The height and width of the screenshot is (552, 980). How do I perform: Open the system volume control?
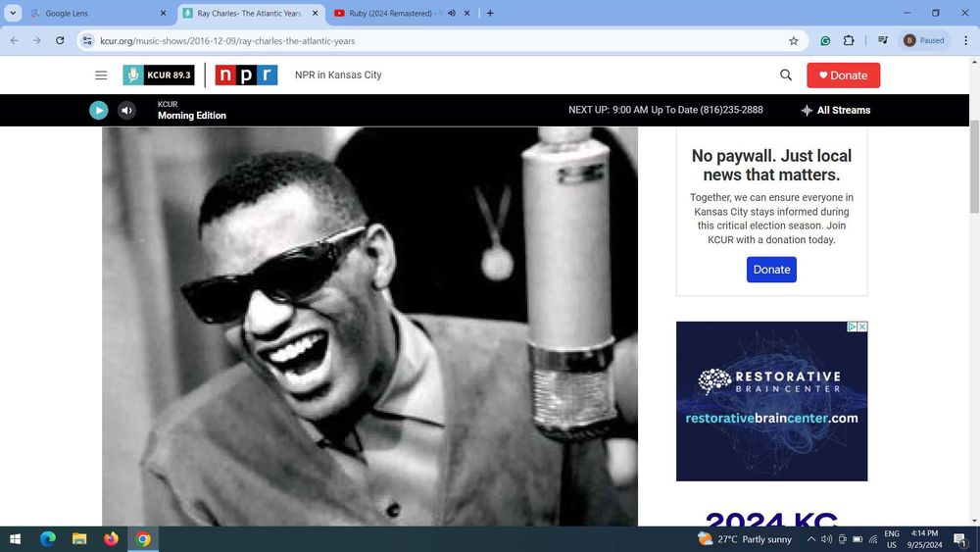pyautogui.click(x=826, y=539)
